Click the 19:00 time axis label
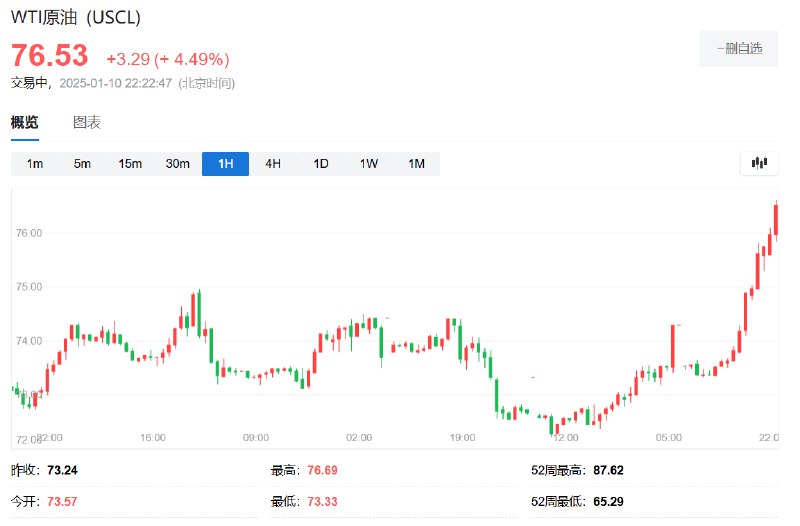 point(462,438)
